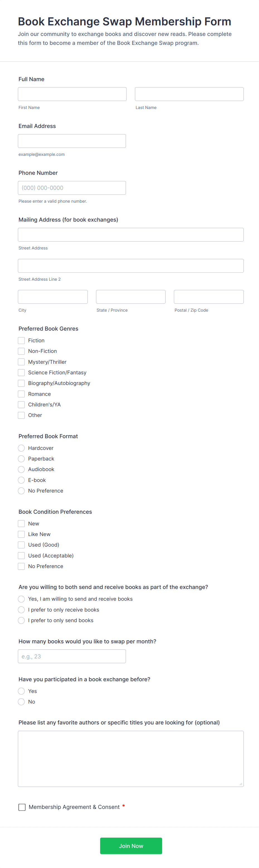The width and height of the screenshot is (259, 868).
Task: Click the favorite authors text area
Action: (131, 758)
